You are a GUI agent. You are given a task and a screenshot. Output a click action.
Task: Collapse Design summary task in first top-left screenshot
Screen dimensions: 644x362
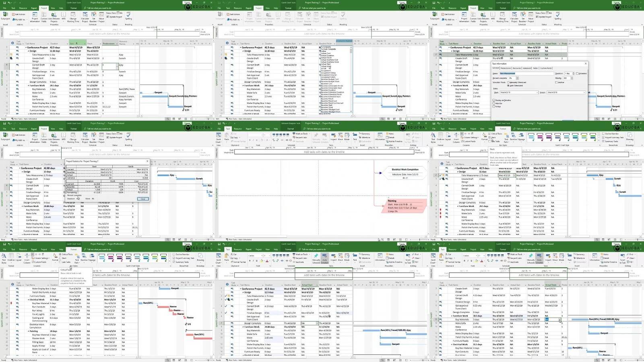tap(29, 51)
